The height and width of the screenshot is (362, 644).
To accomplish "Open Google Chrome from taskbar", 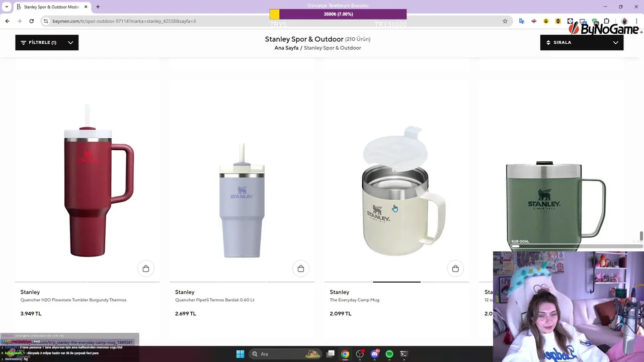I will point(345,354).
